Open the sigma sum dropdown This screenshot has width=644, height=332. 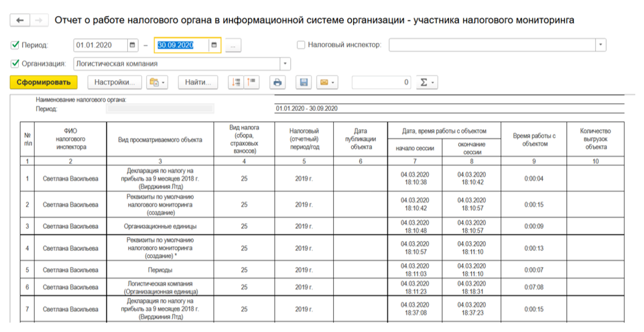coord(427,82)
